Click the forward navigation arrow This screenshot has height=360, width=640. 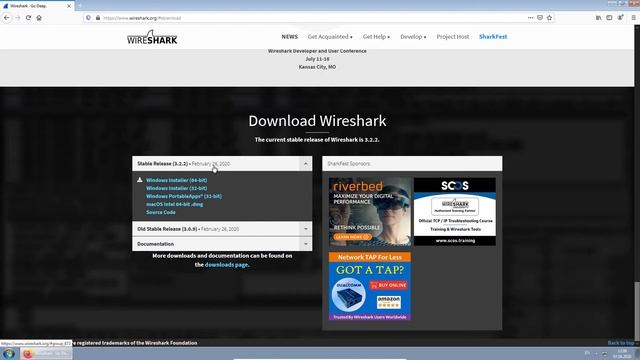point(18,18)
